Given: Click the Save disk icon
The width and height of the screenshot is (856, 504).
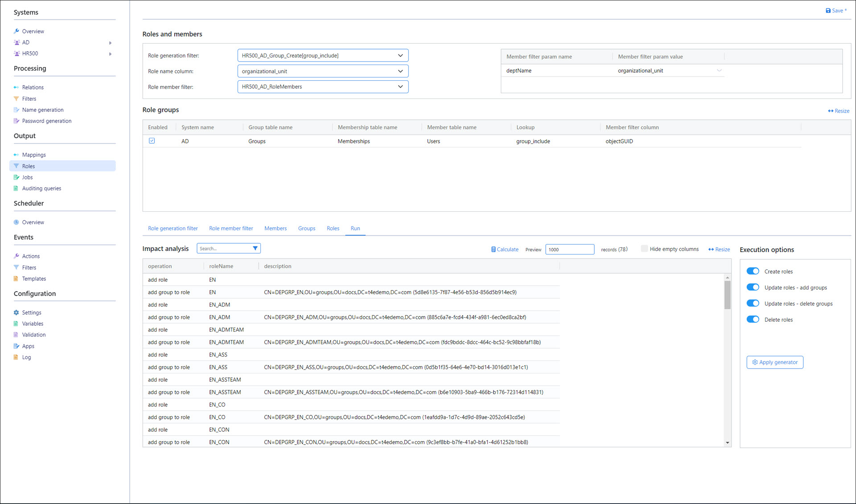Looking at the screenshot, I should tap(828, 11).
